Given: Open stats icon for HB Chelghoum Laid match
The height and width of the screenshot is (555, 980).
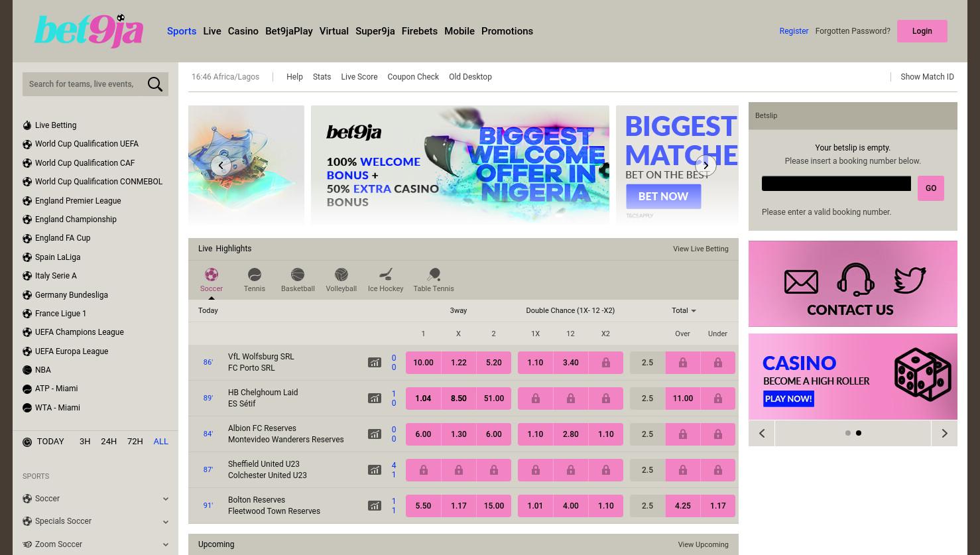Looking at the screenshot, I should pyautogui.click(x=375, y=399).
